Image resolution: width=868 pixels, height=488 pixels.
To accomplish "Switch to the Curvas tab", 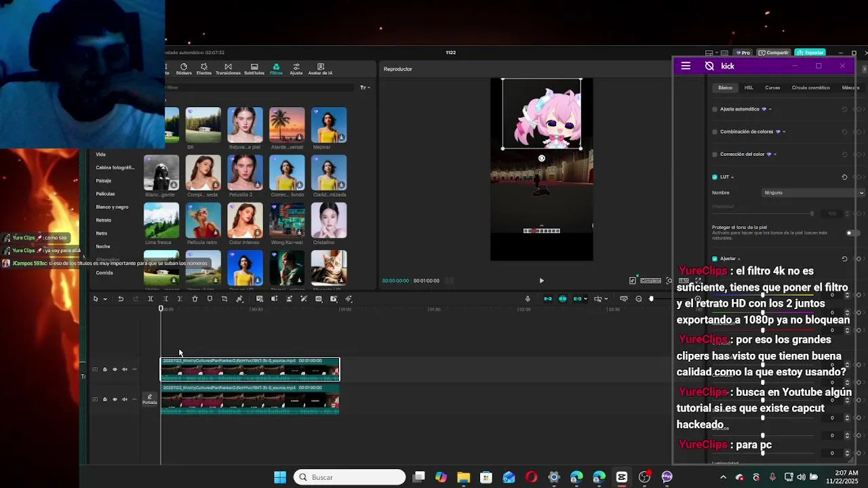I will (772, 87).
